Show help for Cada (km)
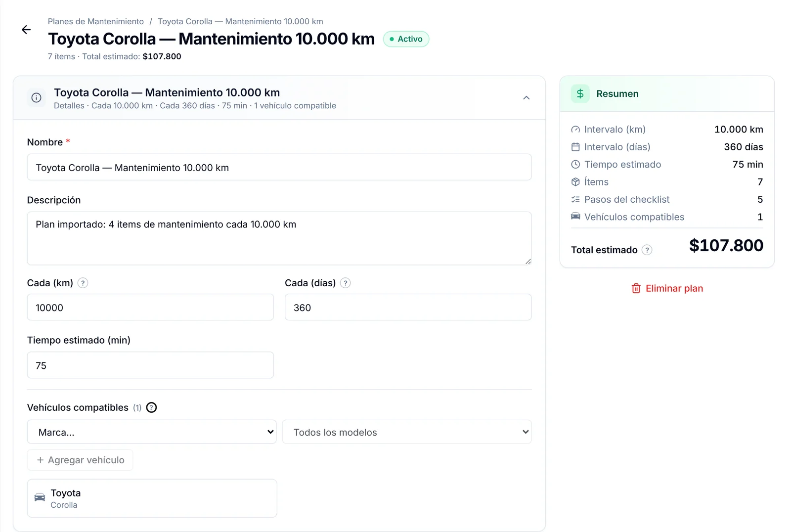Screen dimensions: 791x532 [83, 283]
